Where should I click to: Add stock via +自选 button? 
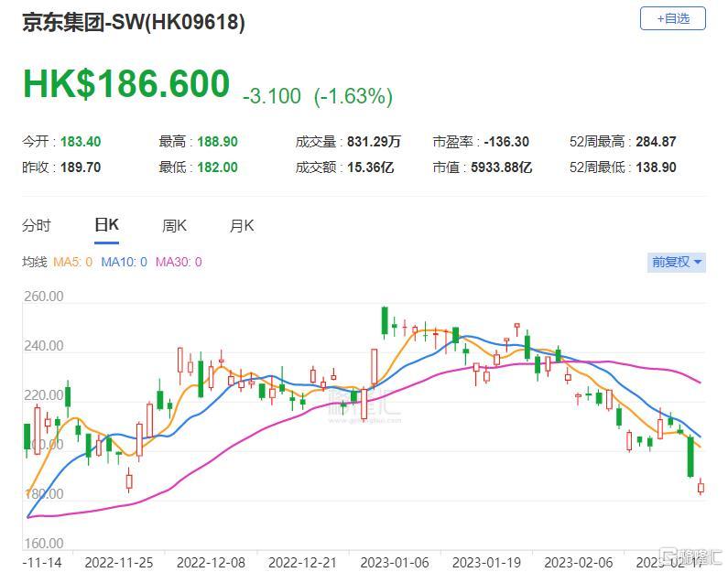point(672,18)
